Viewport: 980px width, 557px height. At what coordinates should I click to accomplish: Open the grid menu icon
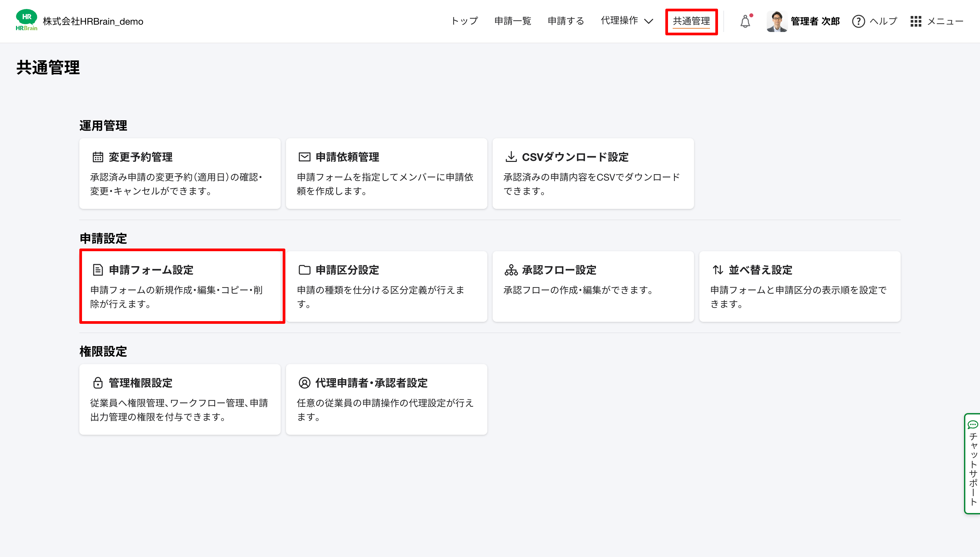pos(916,21)
